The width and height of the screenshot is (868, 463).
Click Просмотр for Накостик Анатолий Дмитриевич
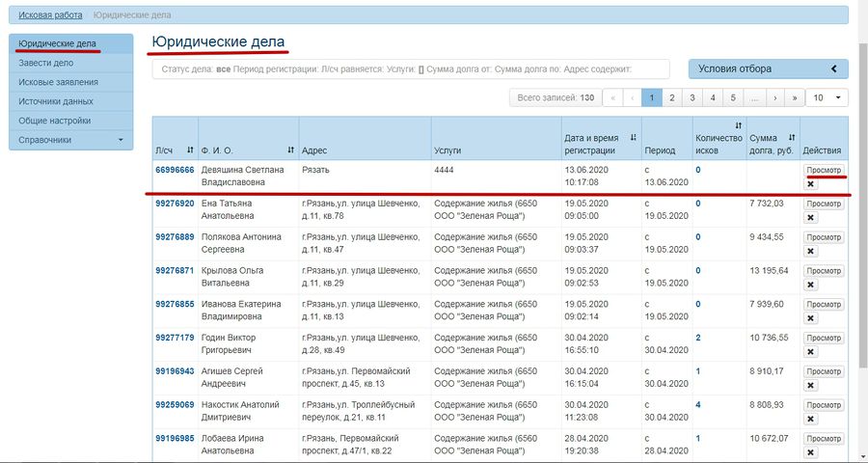pyautogui.click(x=824, y=405)
